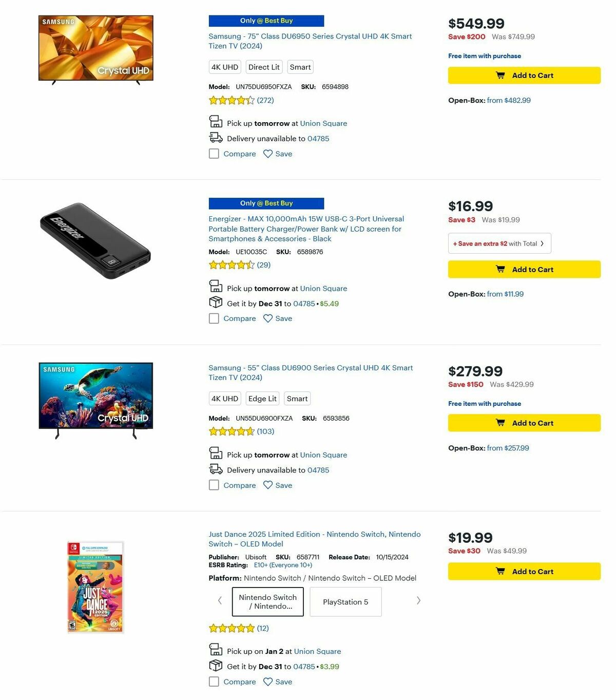
Task: Expand the Save an extra $2 with Total offer
Action: point(499,243)
